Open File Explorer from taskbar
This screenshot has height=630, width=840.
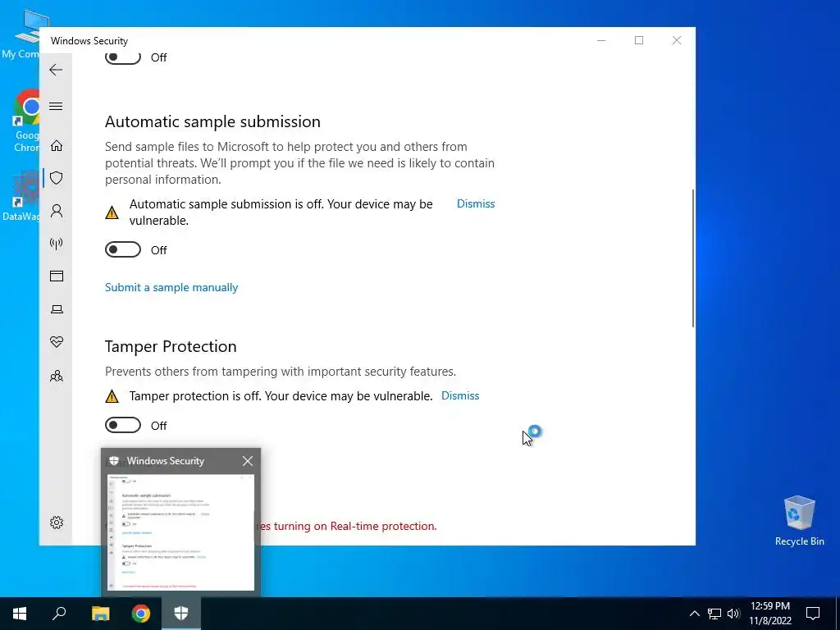click(100, 614)
